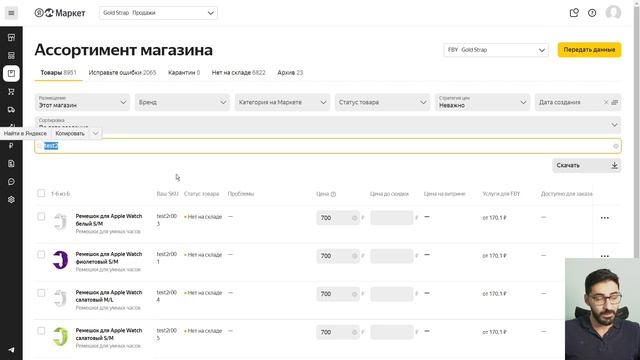Toggle the select-all checkbox in table header
This screenshot has width=640, height=360.
[41, 193]
